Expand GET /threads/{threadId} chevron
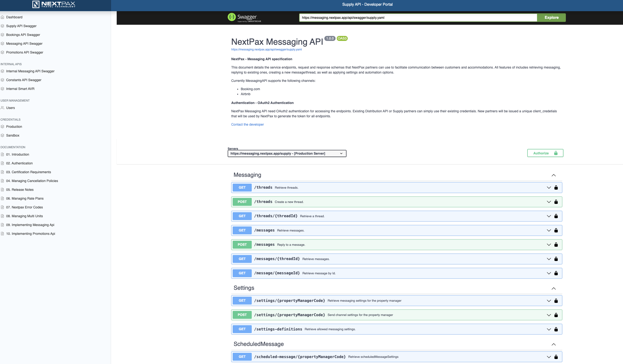The image size is (623, 364). (x=549, y=216)
